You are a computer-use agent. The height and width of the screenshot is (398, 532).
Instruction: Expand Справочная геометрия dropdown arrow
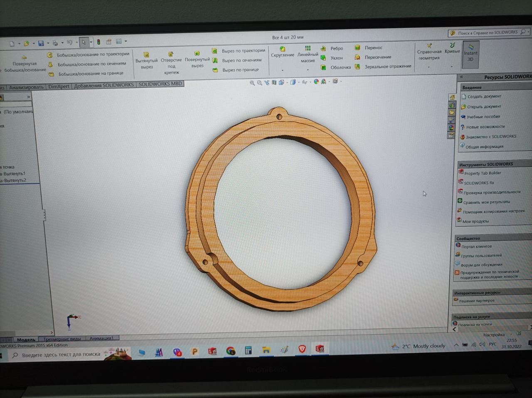coord(429,67)
